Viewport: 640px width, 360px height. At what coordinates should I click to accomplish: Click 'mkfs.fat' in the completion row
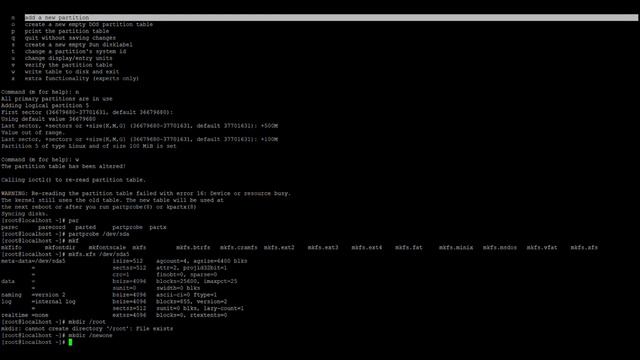[409, 247]
